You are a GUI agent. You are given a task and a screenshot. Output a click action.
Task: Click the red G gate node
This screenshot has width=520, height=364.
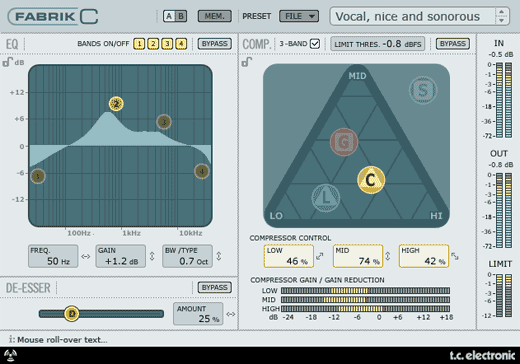coord(344,142)
